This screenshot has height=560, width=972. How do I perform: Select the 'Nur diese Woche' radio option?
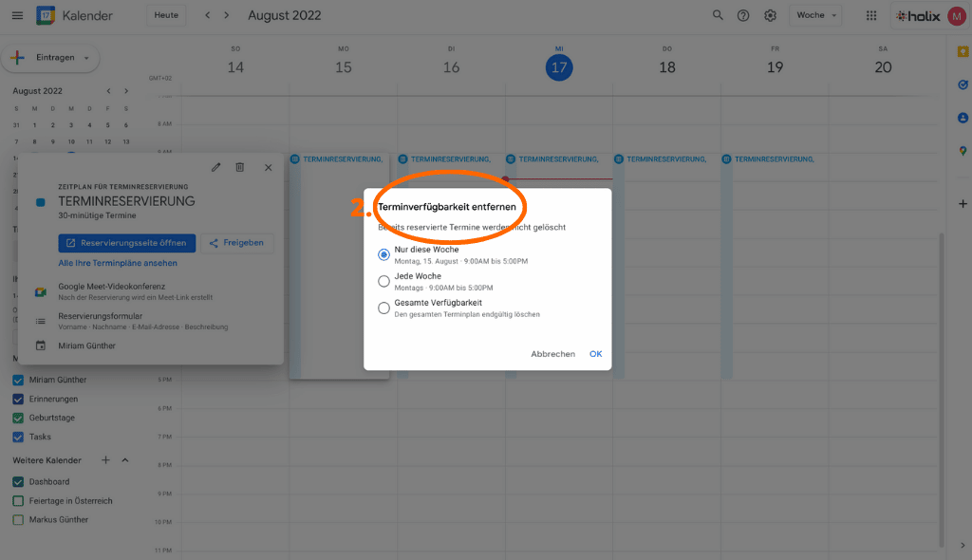[383, 254]
